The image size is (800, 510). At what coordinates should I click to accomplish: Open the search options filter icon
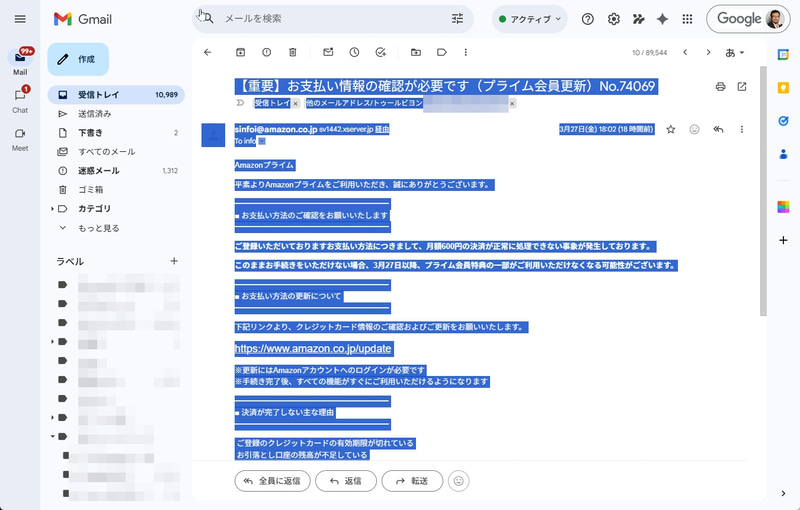coord(457,19)
